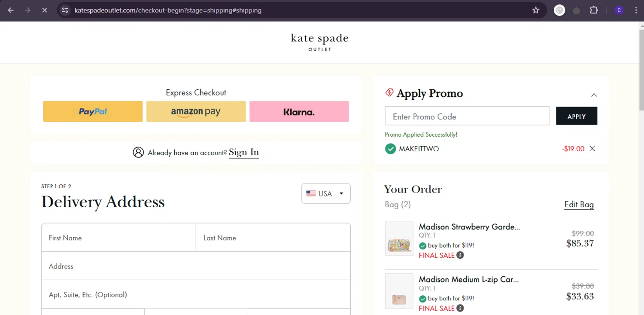Click green check on L-zip Card deal

422,299
